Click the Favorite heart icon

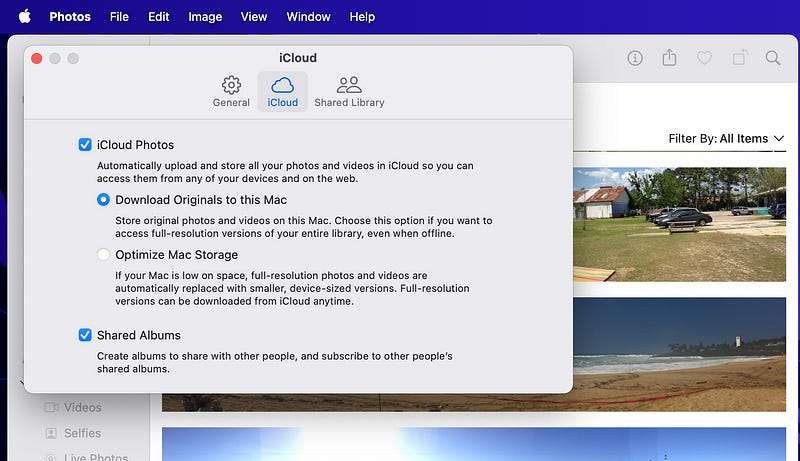point(705,58)
